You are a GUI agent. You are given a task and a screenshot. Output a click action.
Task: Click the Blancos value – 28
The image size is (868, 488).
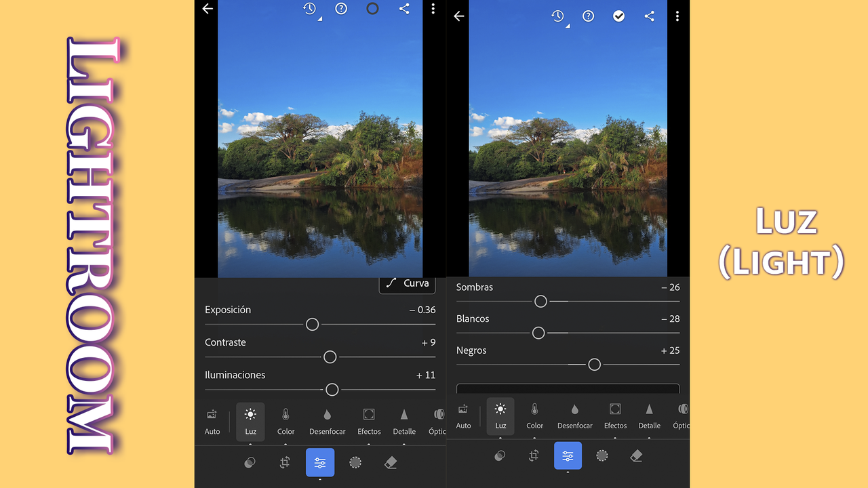[x=671, y=319]
